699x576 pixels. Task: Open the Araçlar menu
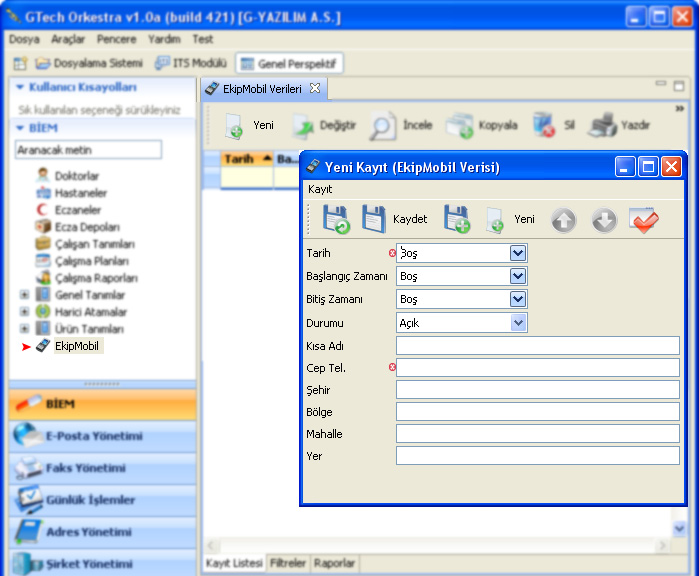pos(68,39)
